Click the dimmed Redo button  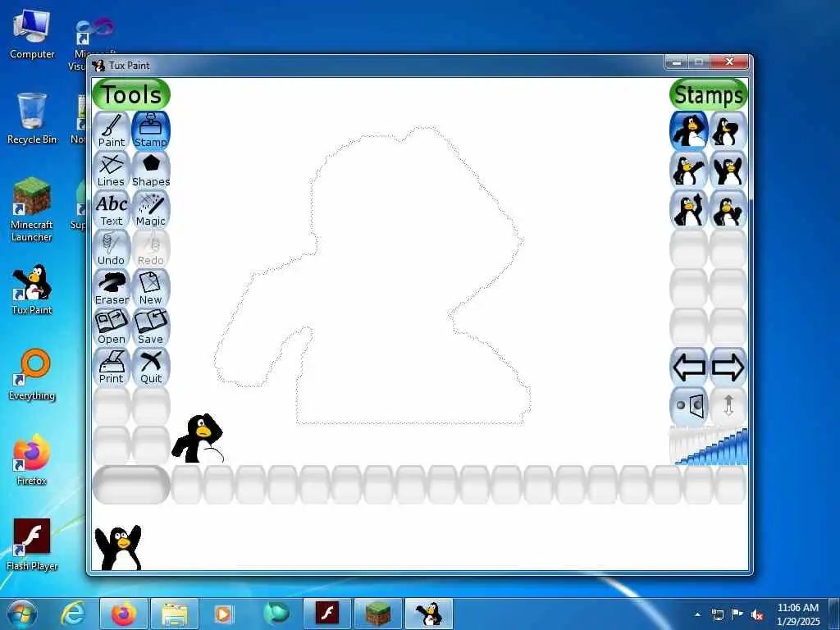151,249
